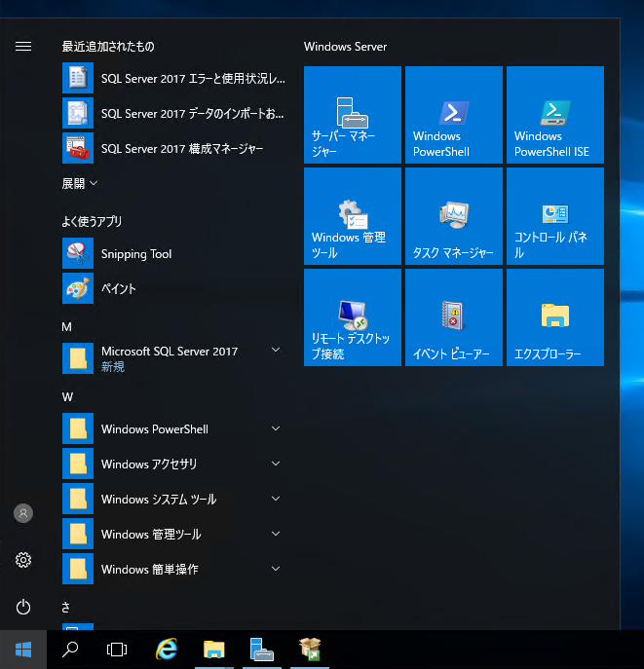The height and width of the screenshot is (669, 644).
Task: Open the Server Manager tile
Action: point(353,115)
